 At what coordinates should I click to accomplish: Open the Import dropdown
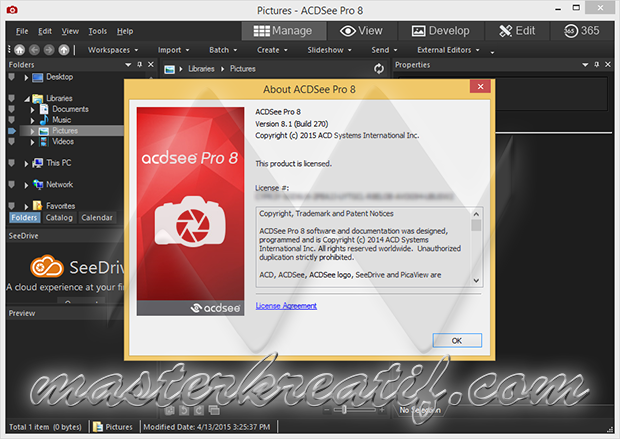174,50
